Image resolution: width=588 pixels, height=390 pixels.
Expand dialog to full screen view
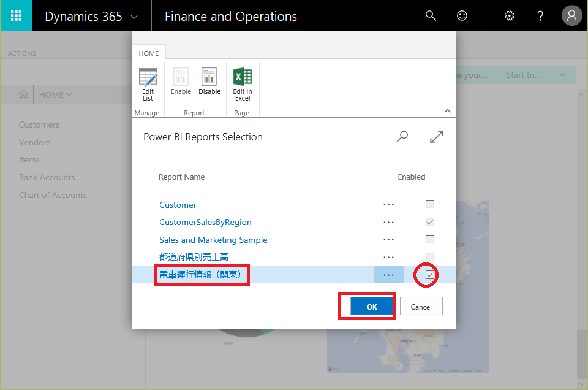[x=437, y=137]
